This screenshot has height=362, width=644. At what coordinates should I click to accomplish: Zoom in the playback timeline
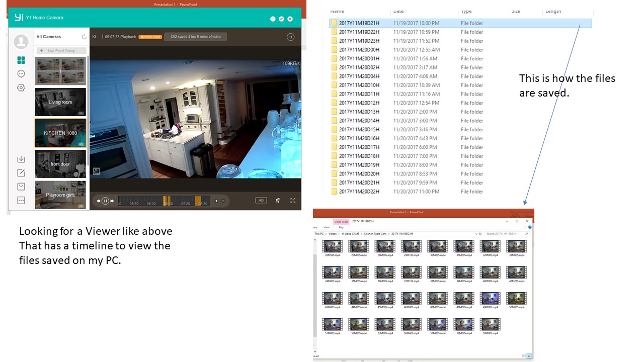coord(217,201)
